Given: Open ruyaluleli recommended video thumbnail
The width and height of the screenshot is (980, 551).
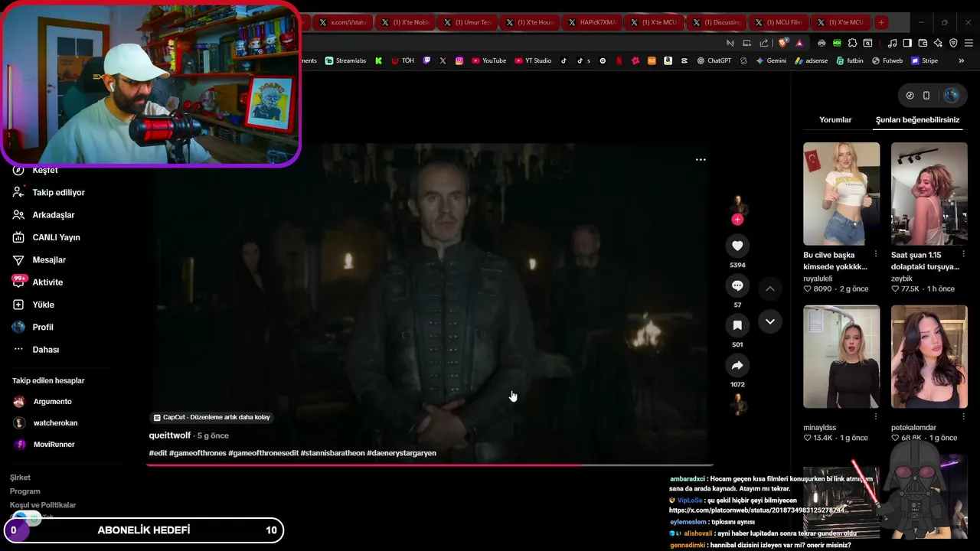Looking at the screenshot, I should [x=841, y=194].
